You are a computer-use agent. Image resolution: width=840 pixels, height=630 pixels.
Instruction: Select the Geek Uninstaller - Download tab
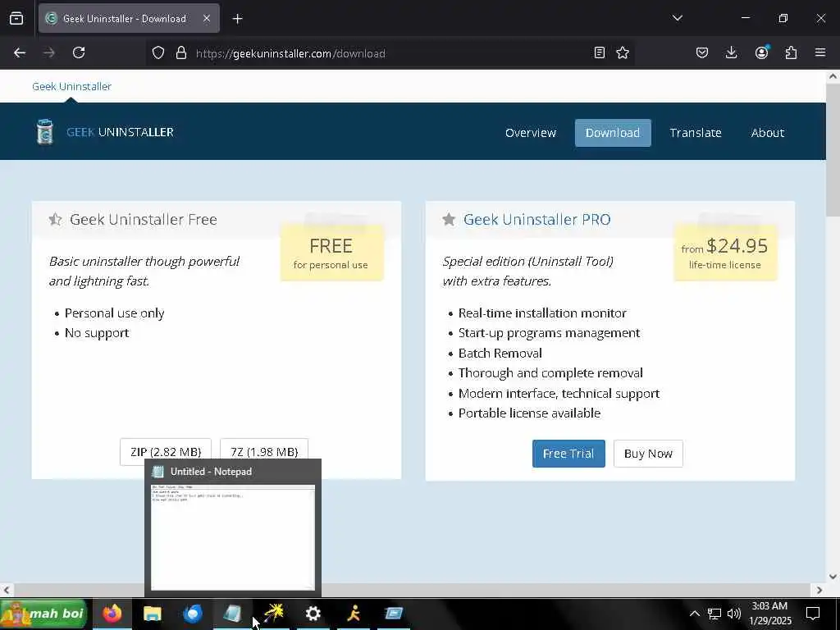[x=129, y=18]
